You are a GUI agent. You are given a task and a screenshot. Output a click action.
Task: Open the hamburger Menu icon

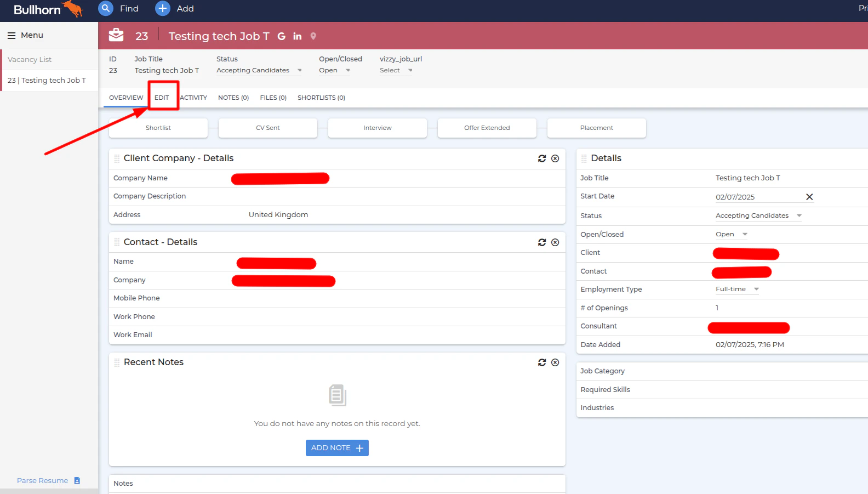click(x=12, y=35)
